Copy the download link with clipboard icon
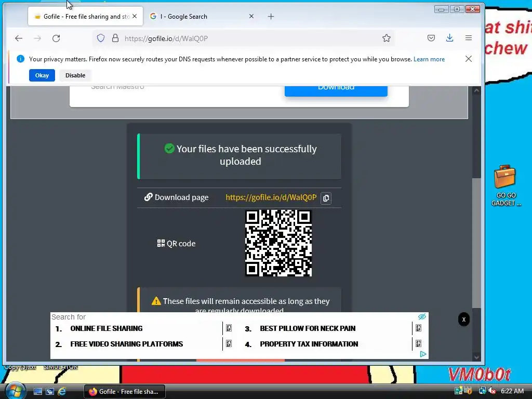The height and width of the screenshot is (399, 532). pyautogui.click(x=326, y=198)
